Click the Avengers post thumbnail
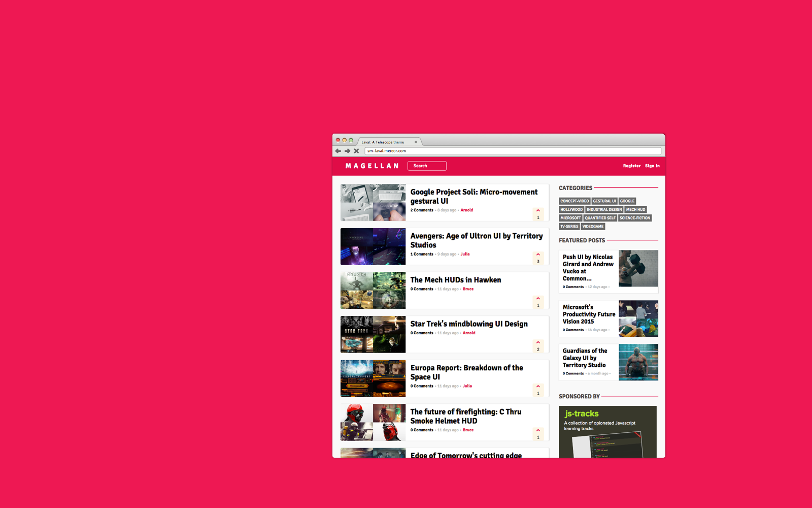The image size is (812, 508). (373, 246)
